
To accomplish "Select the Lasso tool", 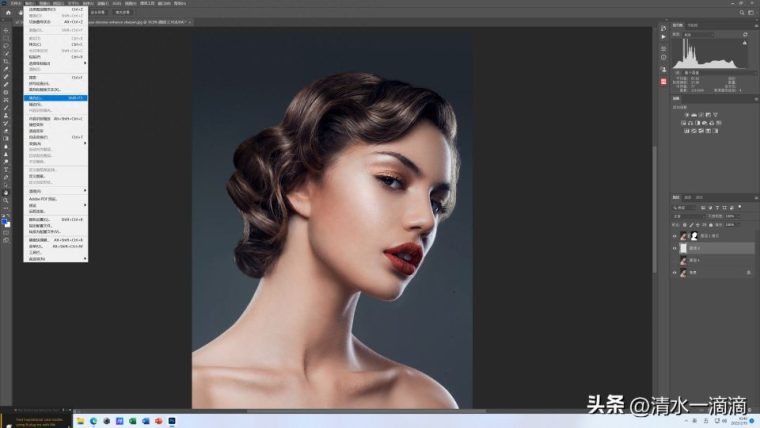I will 6,46.
